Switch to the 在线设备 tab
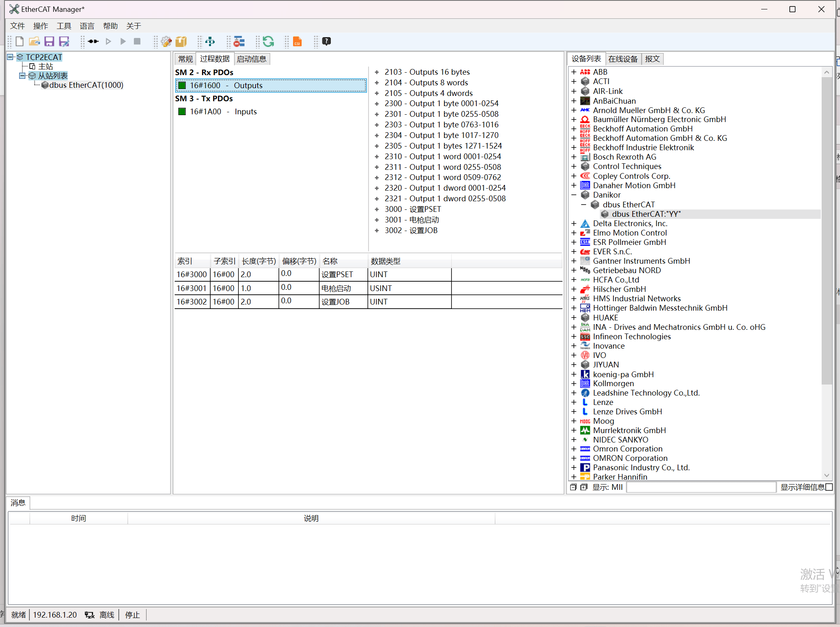The width and height of the screenshot is (840, 627). point(623,59)
